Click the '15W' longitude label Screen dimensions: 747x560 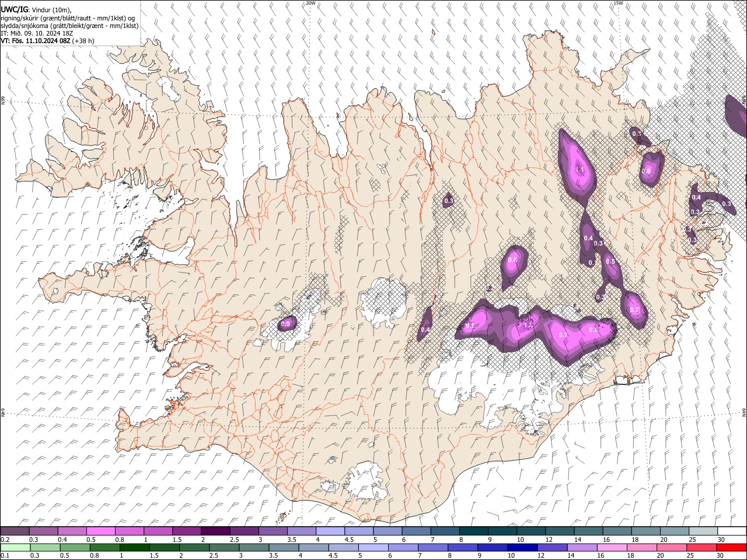click(617, 3)
